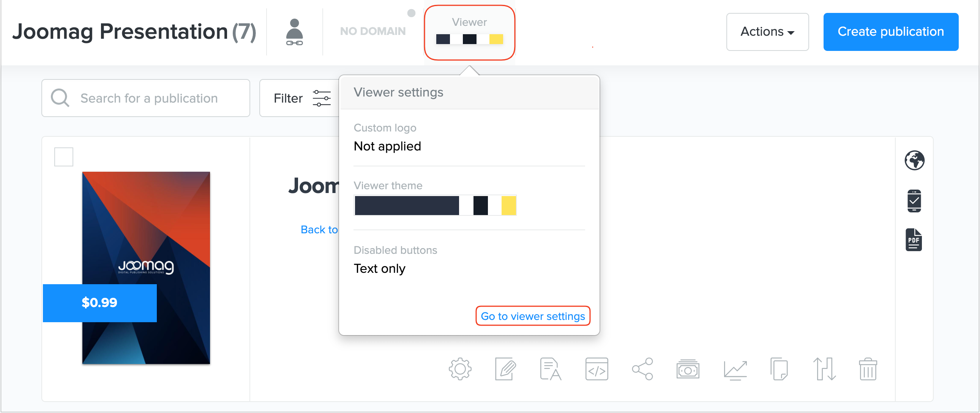Screen dimensions: 980x413
Task: View publication statistics chart icon
Action: point(735,369)
